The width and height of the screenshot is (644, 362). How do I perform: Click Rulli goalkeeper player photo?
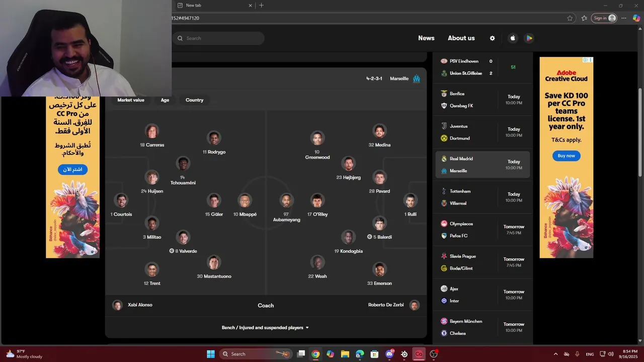click(x=411, y=201)
